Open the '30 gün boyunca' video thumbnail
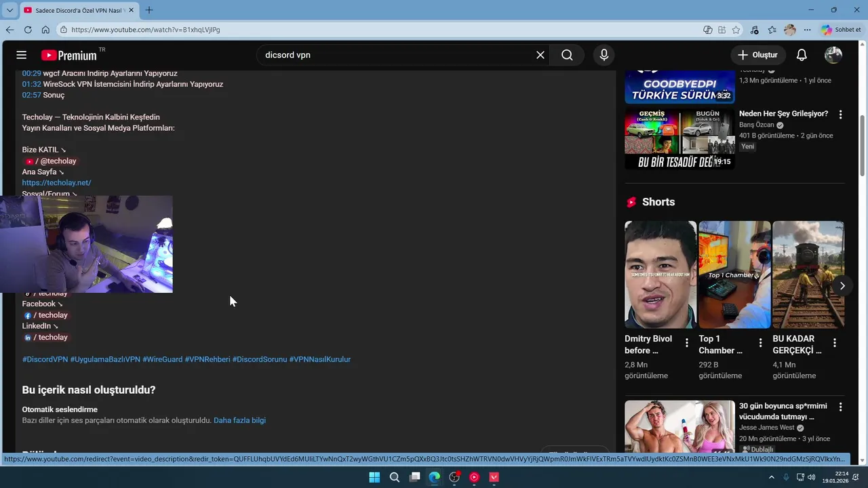 click(x=679, y=427)
